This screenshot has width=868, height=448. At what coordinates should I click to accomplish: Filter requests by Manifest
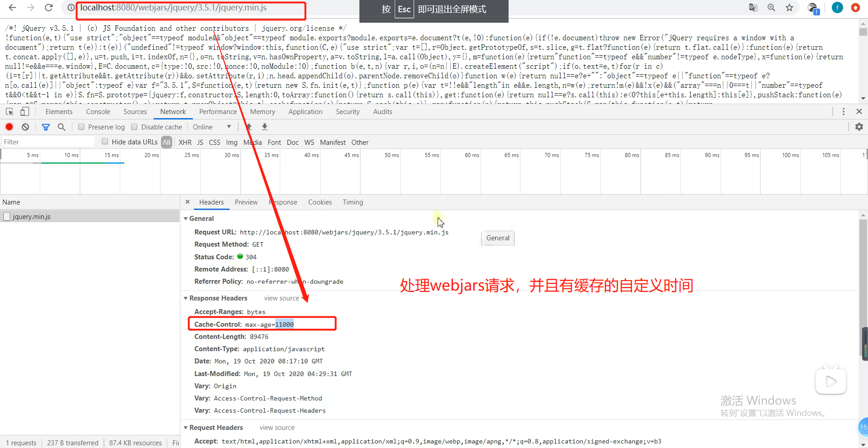333,142
